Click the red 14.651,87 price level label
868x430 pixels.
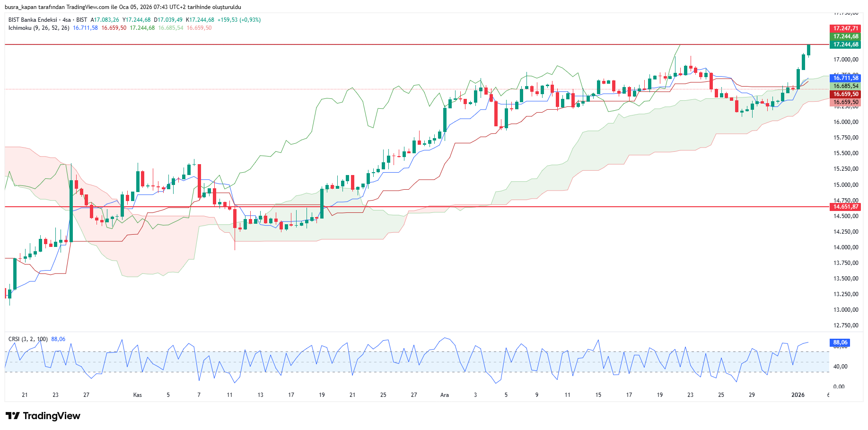845,207
